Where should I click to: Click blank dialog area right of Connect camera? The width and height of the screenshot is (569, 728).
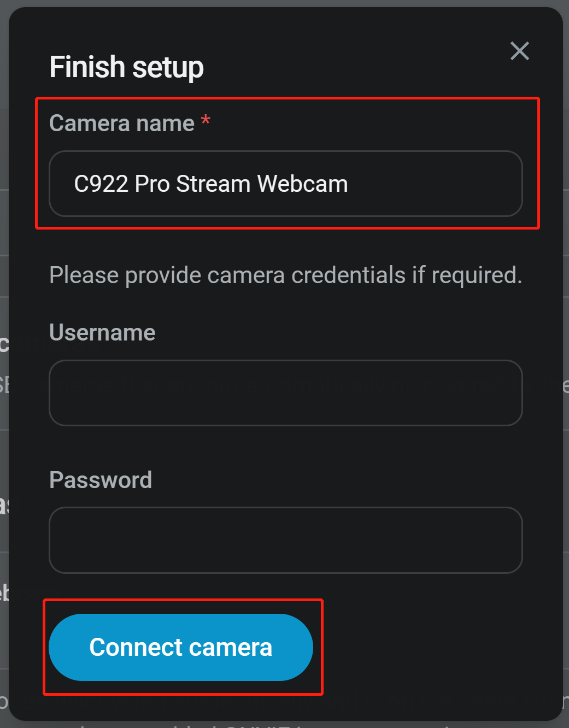click(437, 647)
